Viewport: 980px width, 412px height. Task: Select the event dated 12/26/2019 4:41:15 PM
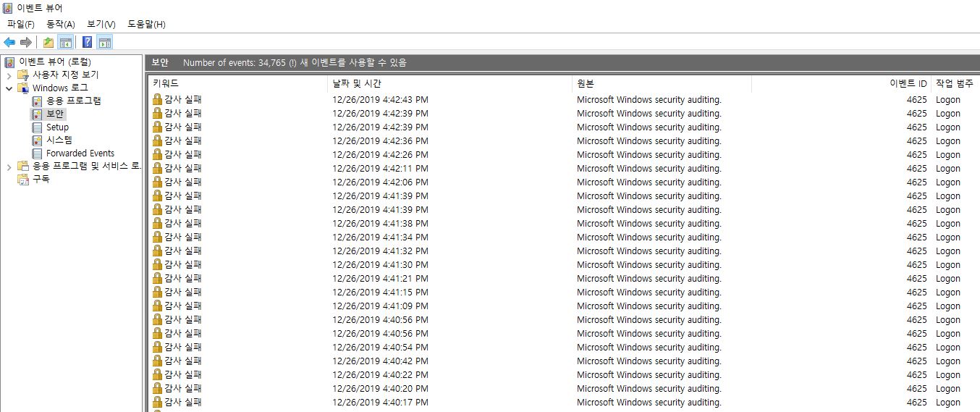tap(564, 292)
